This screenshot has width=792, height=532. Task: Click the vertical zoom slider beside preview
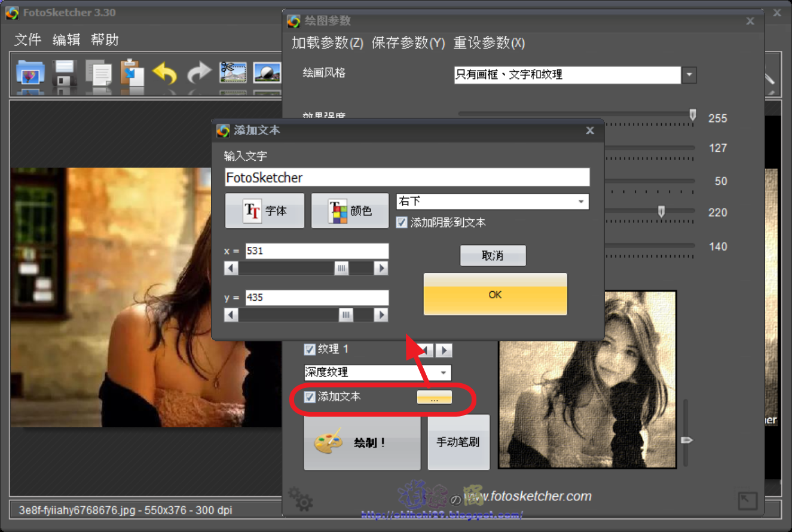click(x=686, y=441)
